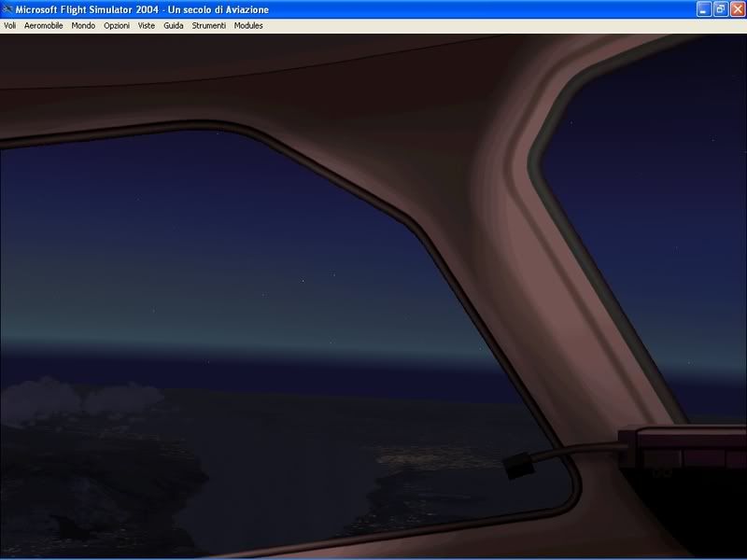The width and height of the screenshot is (747, 560).
Task: Restore down the Flight Simulator window
Action: (x=721, y=9)
